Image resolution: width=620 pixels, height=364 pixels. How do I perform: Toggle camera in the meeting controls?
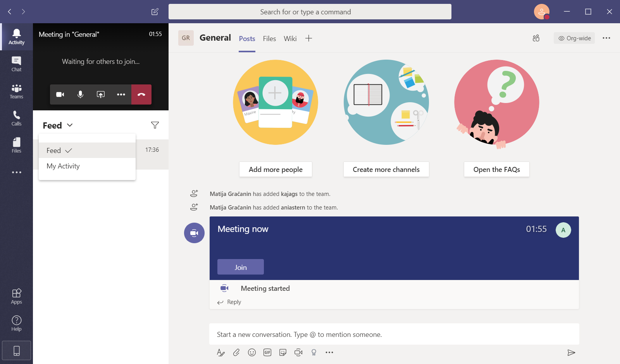tap(60, 94)
